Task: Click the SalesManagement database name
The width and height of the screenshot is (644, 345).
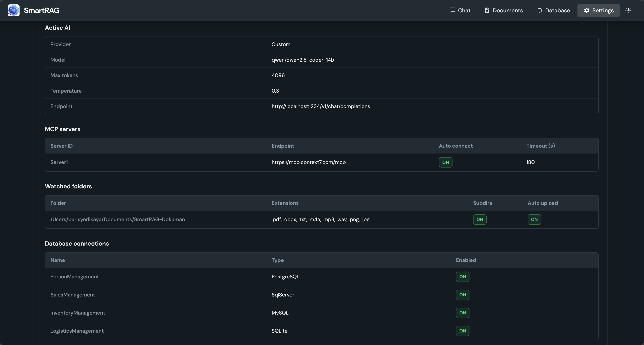Action: [72, 295]
